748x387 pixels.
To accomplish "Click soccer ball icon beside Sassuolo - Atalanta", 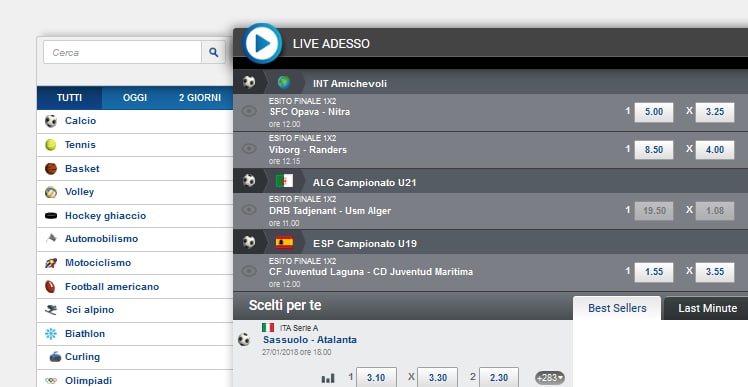I will click(x=244, y=339).
